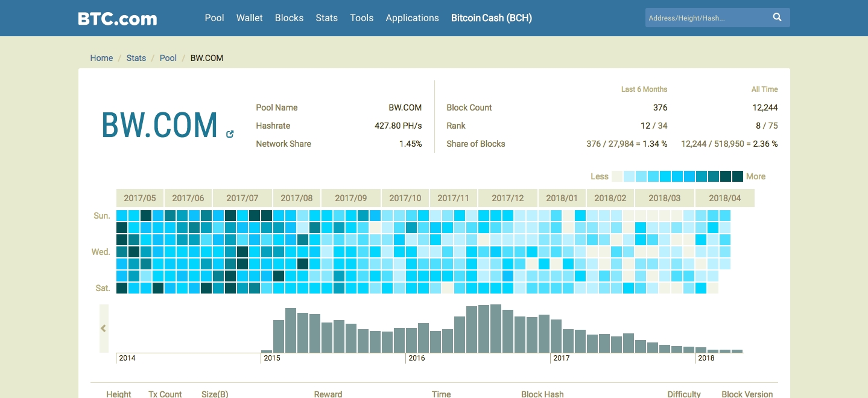Image resolution: width=868 pixels, height=398 pixels.
Task: Select the 2017/09 month header
Action: 351,198
